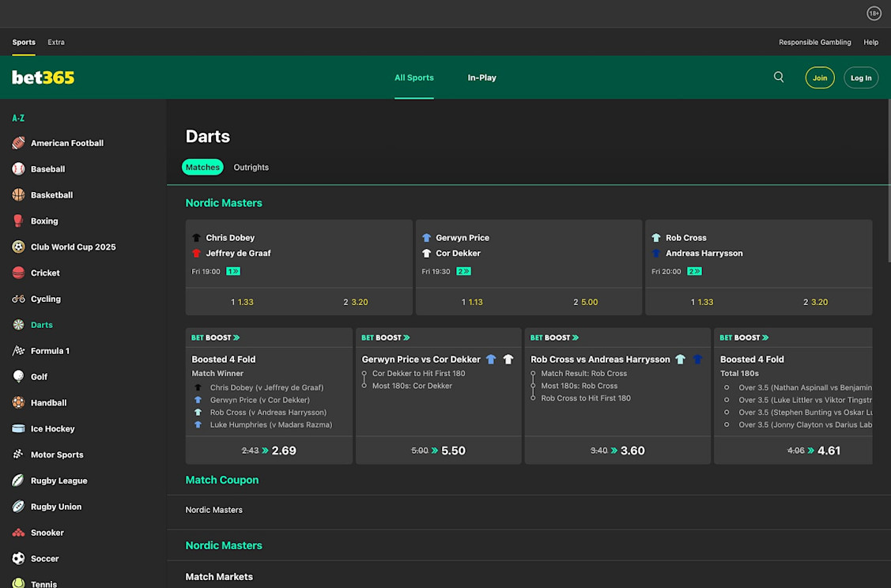Click the Cricket ball icon

(18, 273)
